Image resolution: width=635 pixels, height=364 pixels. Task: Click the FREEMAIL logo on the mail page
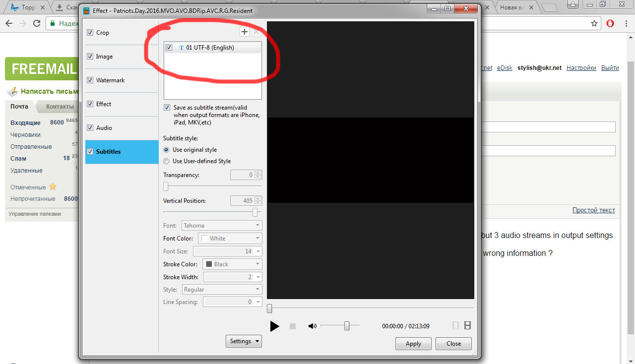click(x=42, y=69)
